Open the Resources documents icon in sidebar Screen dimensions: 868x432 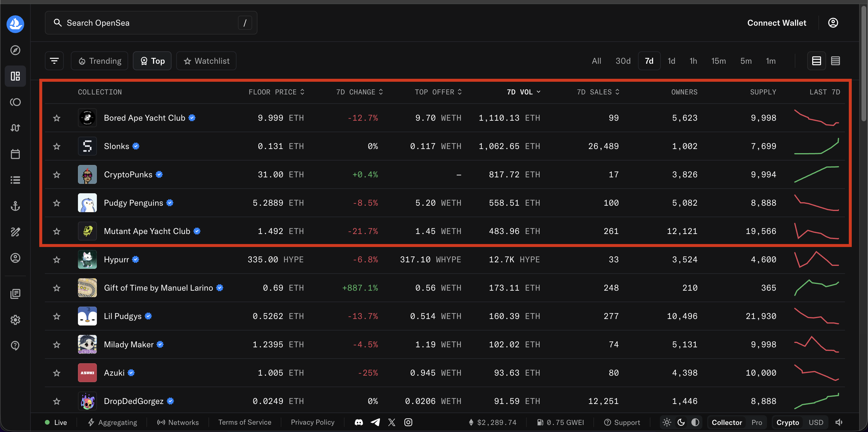point(15,294)
